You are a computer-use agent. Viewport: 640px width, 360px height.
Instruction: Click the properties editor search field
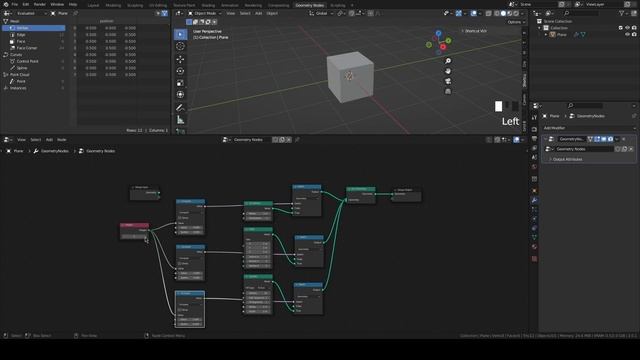tap(584, 106)
